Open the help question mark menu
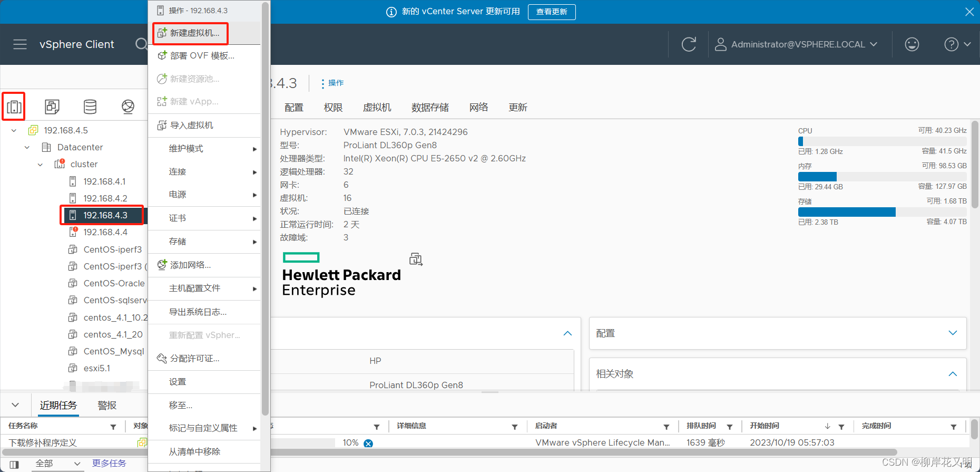 point(957,44)
